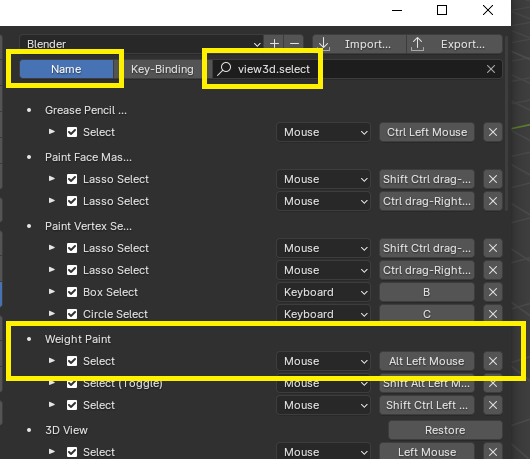This screenshot has width=530, height=459.
Task: Remove Weight Paint Alt Left Mouse Select entry
Action: coord(493,361)
